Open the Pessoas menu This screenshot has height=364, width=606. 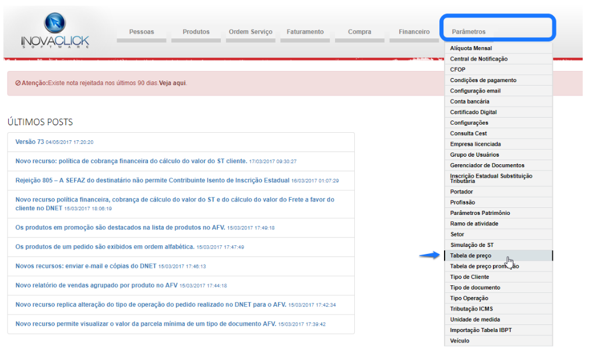pyautogui.click(x=142, y=32)
